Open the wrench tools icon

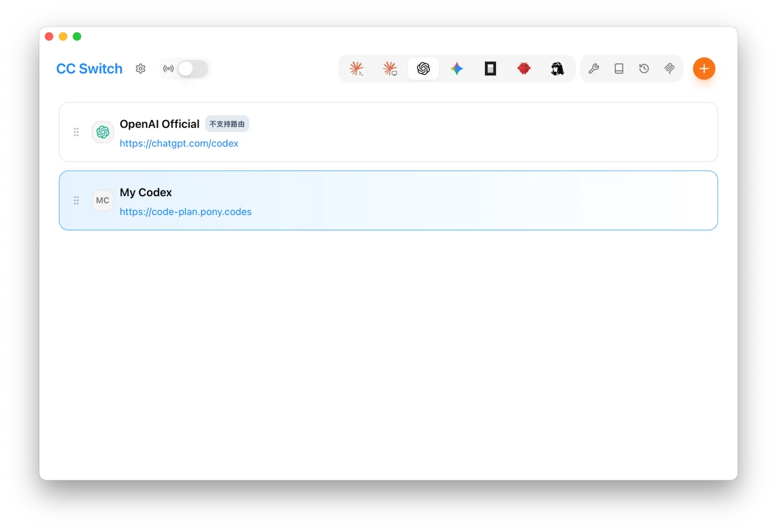tap(594, 68)
